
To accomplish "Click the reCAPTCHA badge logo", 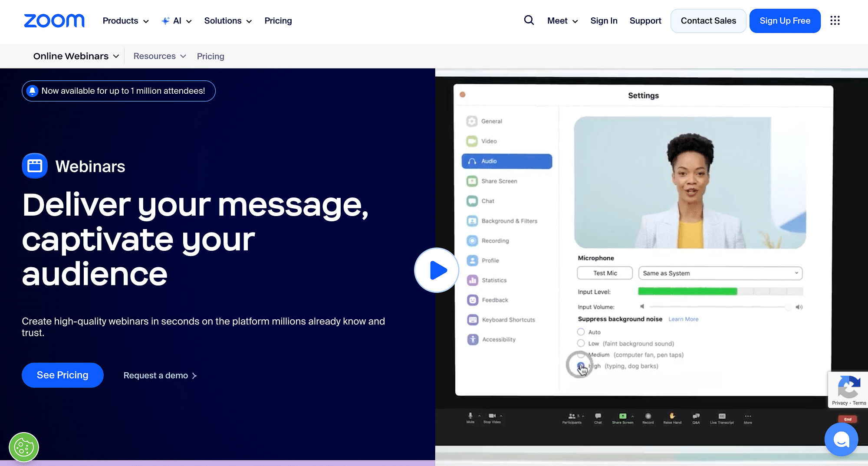I will (848, 386).
